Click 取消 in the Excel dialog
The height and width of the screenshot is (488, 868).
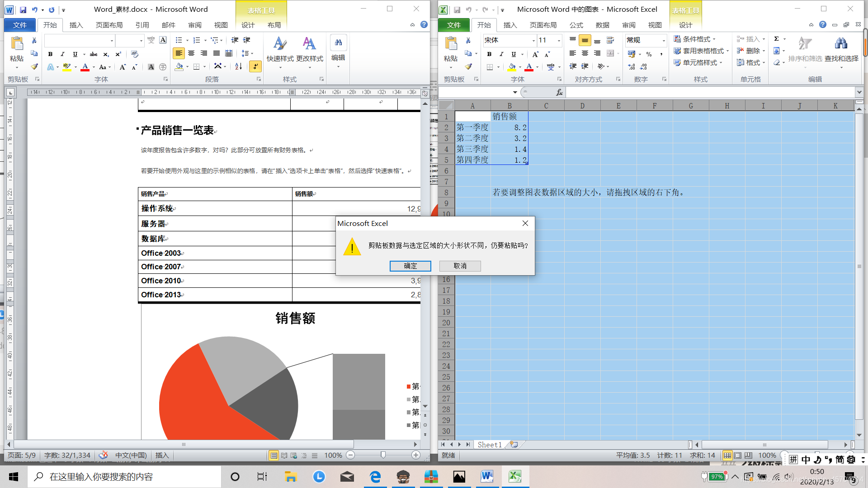pos(460,266)
